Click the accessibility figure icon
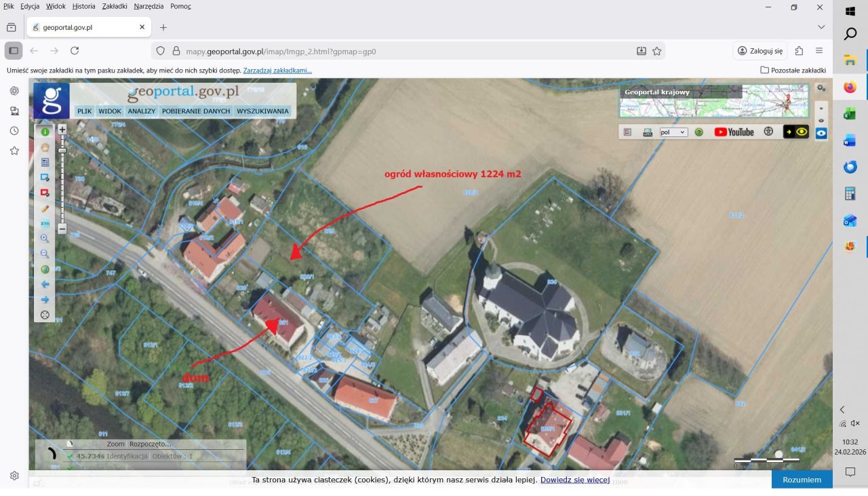Image resolution: width=868 pixels, height=496 pixels. (768, 132)
